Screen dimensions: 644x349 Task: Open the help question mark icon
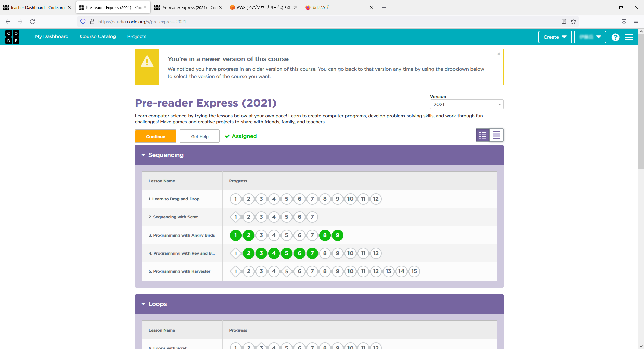coord(615,37)
